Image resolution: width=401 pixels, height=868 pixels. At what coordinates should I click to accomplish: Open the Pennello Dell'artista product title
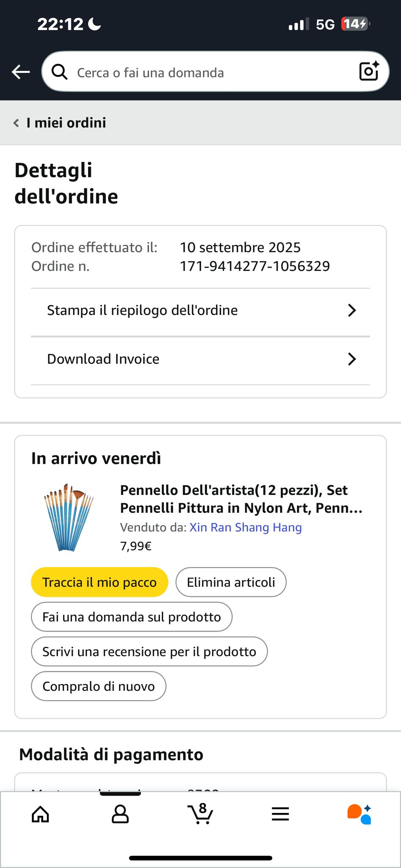point(241,499)
